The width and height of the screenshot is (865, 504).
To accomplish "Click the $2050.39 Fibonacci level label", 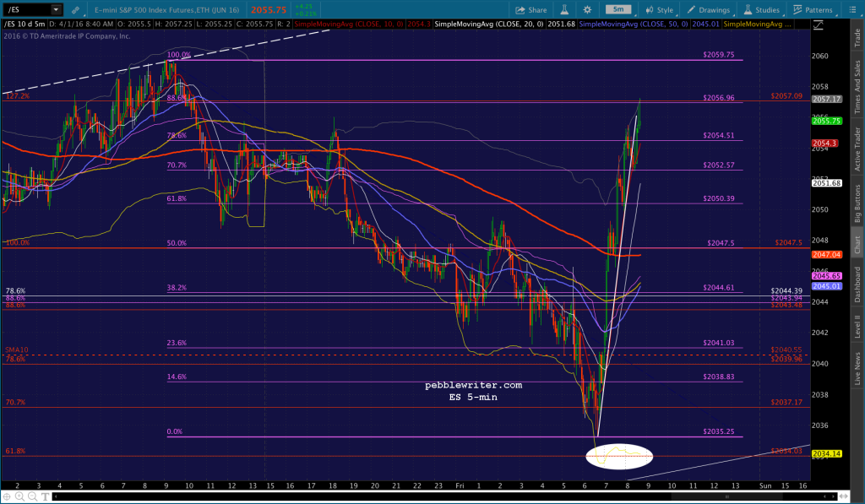I will click(718, 198).
